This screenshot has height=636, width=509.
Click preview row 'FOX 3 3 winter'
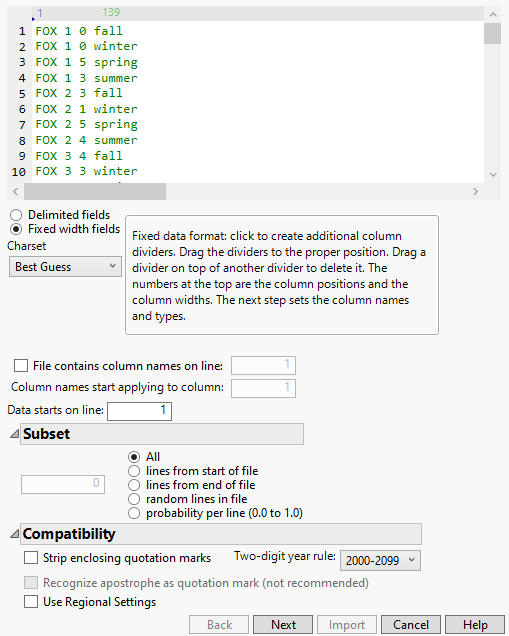[86, 171]
